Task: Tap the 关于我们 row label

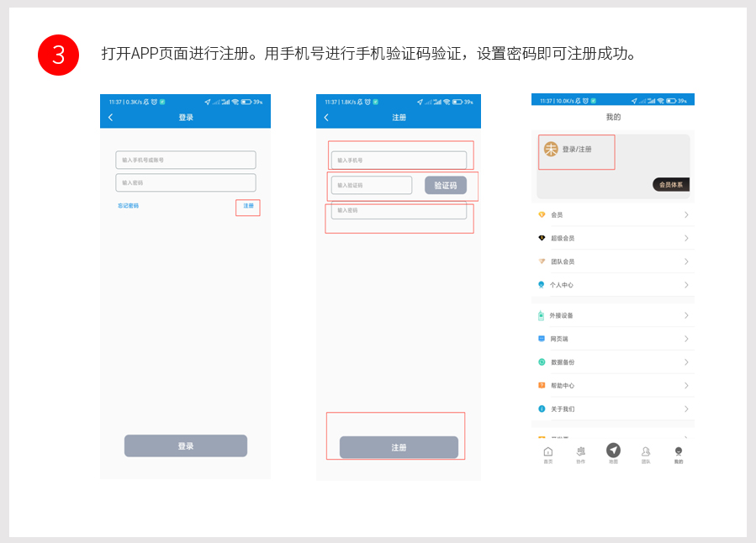Action: click(x=563, y=409)
